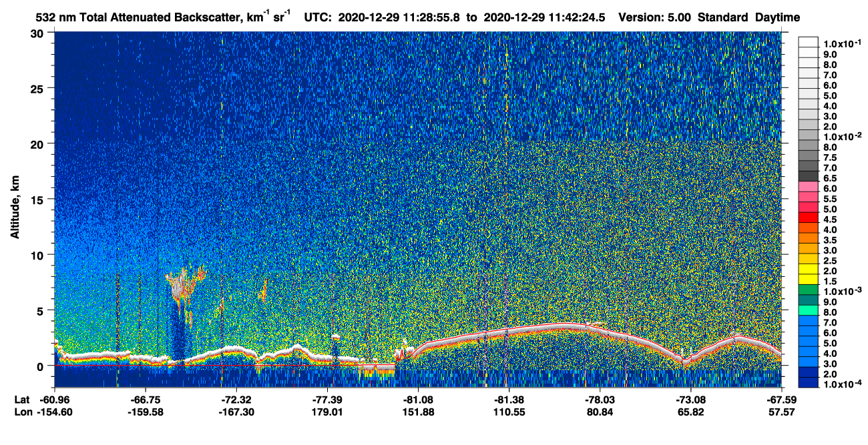Viewport: 868px width, 445px height.
Task: Click longitude value '80.84'
Action: pyautogui.click(x=600, y=412)
